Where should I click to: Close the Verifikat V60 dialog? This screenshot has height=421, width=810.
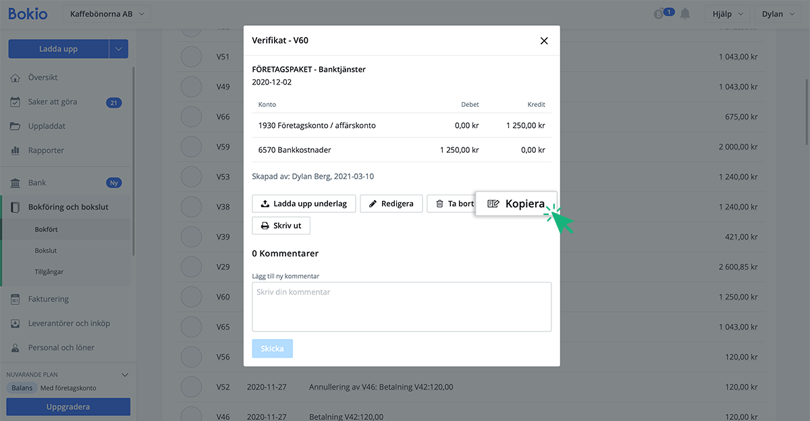pos(544,41)
